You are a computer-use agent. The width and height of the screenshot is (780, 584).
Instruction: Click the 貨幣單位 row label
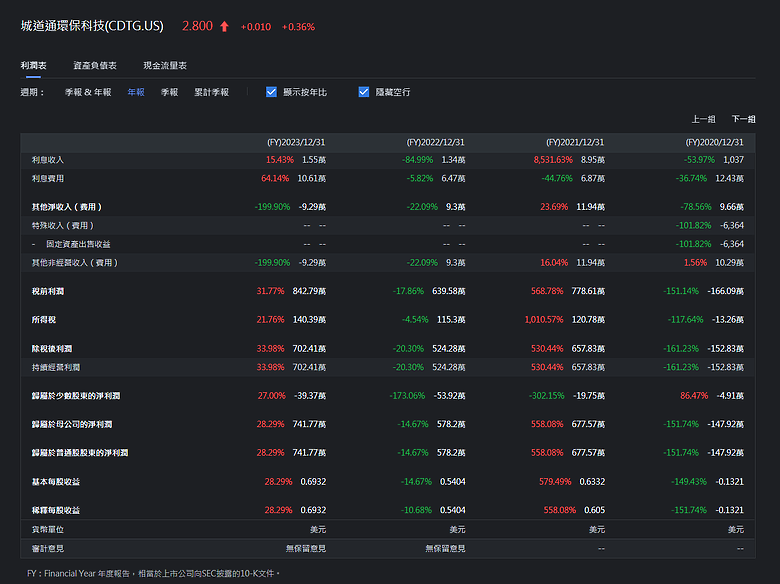48,529
